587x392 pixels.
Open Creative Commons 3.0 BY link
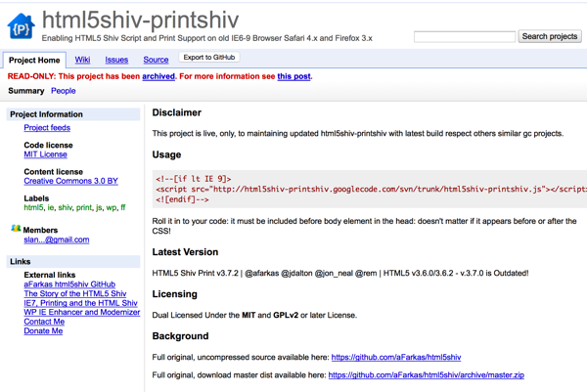tap(70, 181)
